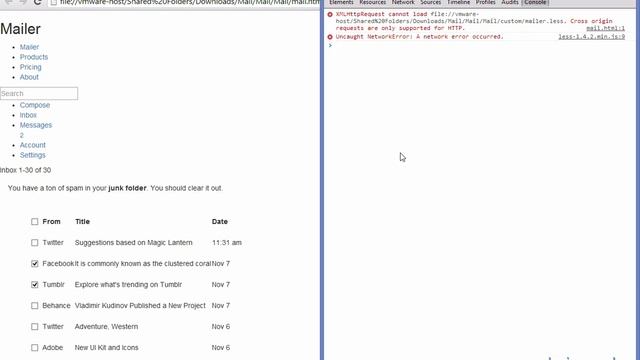Select the Title column header
Viewport: 640px width, 360px height.
click(82, 222)
